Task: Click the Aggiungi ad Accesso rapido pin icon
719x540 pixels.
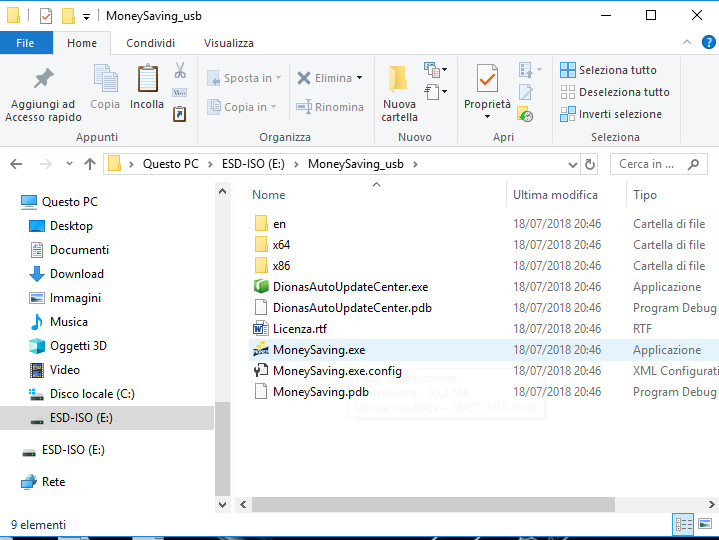Action: coord(44,79)
